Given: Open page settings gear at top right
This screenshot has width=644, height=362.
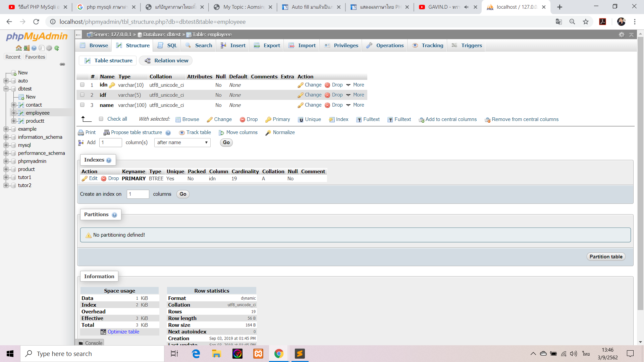Looking at the screenshot, I should 622,35.
